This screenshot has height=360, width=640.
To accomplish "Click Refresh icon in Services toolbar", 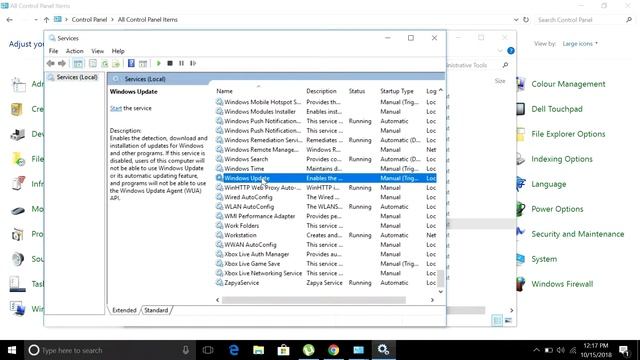I will click(x=105, y=63).
